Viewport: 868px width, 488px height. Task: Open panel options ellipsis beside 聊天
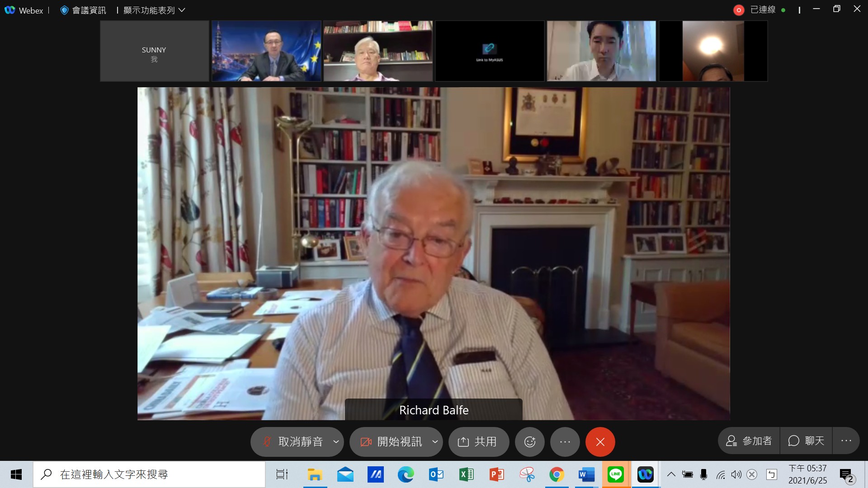click(846, 441)
